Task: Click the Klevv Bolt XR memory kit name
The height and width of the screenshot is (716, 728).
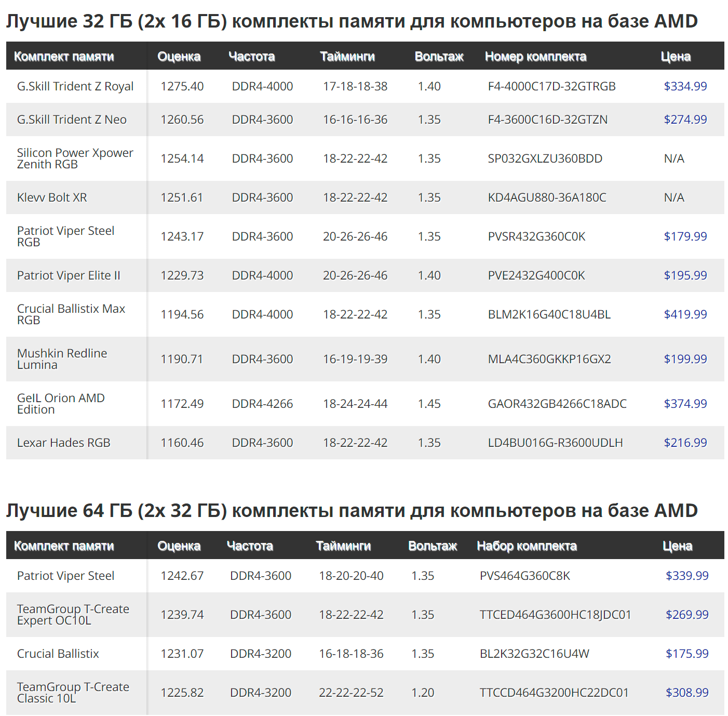Action: click(52, 197)
